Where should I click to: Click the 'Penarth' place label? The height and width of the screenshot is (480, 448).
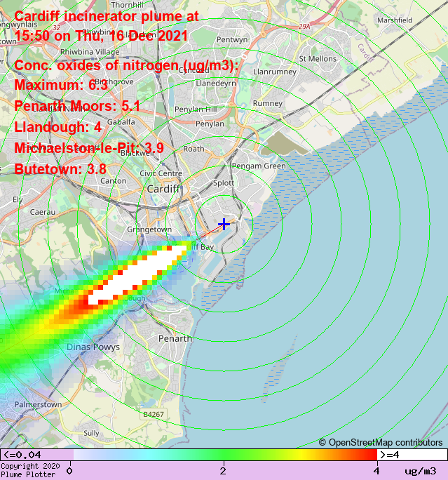point(175,338)
